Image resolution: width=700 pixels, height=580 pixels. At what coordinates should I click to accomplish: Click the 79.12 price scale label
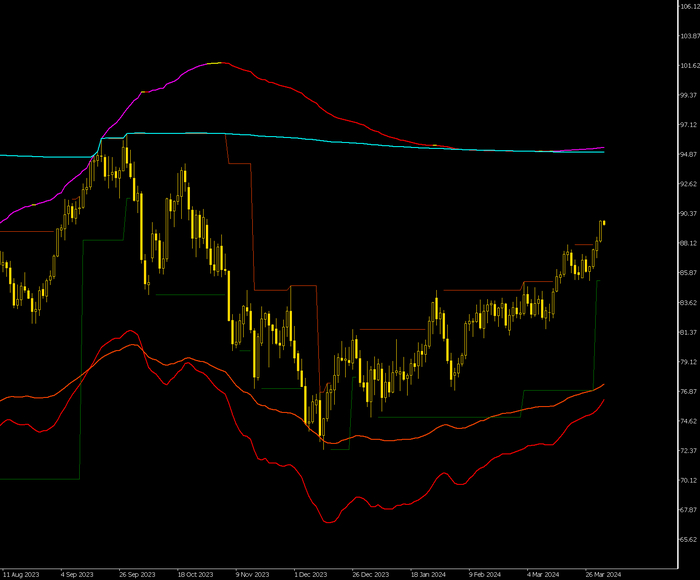click(x=690, y=362)
